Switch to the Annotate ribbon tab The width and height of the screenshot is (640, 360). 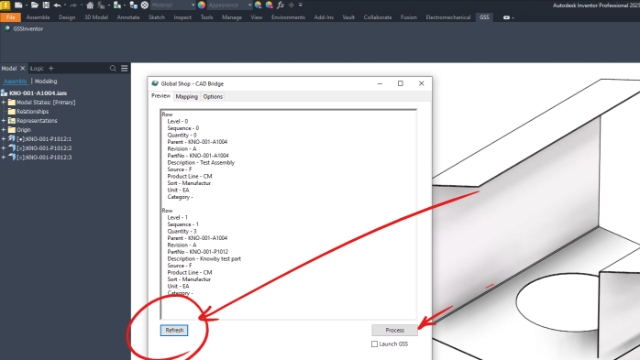coord(128,17)
